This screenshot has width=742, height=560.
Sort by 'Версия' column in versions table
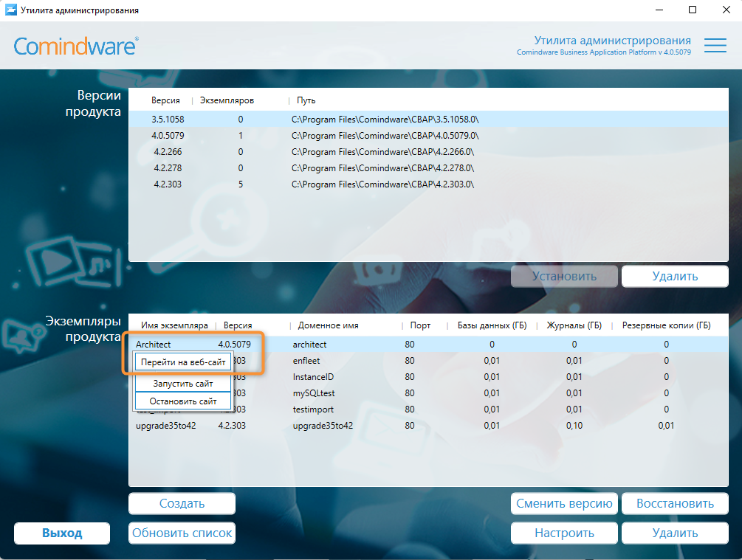click(165, 100)
